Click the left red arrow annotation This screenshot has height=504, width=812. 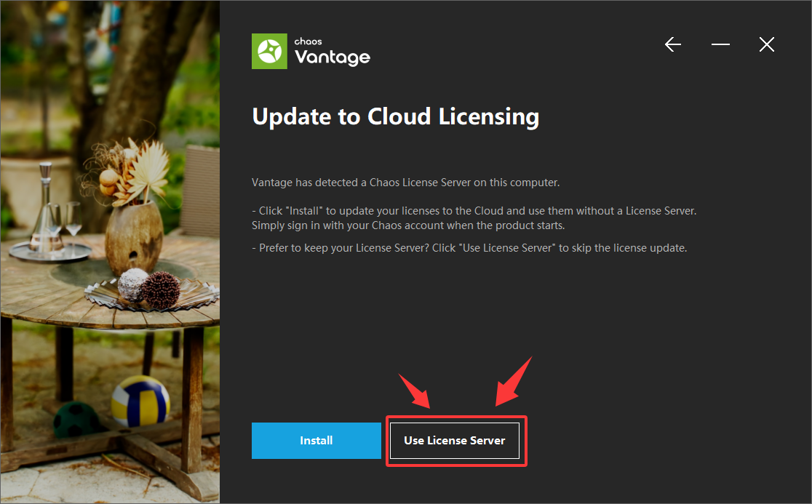pos(414,391)
